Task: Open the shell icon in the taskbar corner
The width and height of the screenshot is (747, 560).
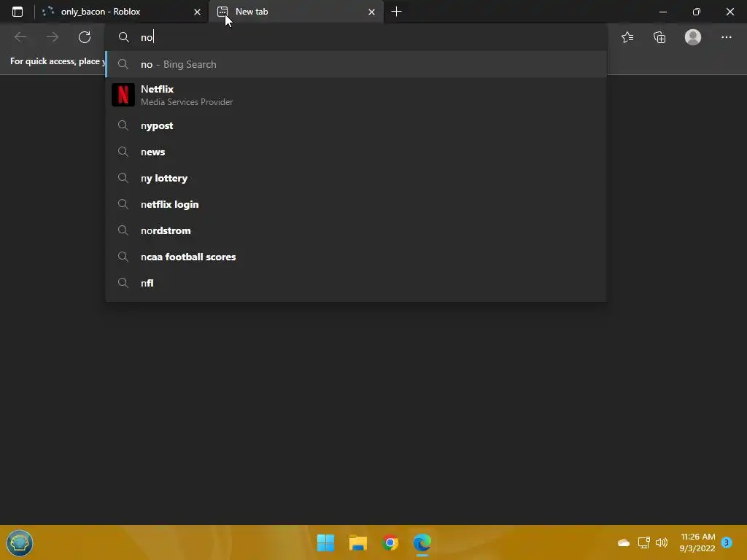Action: point(20,542)
